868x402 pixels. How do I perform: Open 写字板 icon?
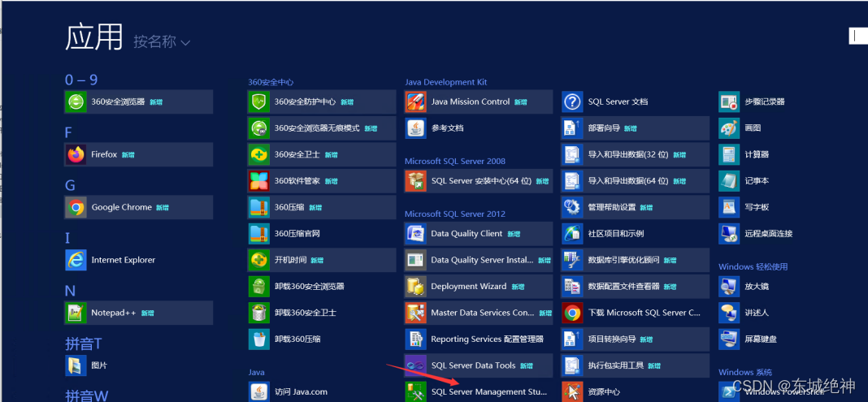[x=729, y=207]
